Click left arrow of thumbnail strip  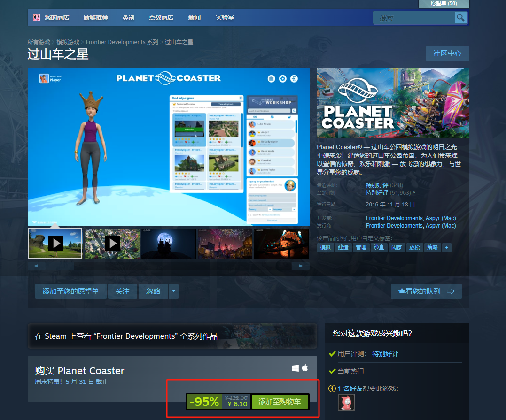[36, 266]
